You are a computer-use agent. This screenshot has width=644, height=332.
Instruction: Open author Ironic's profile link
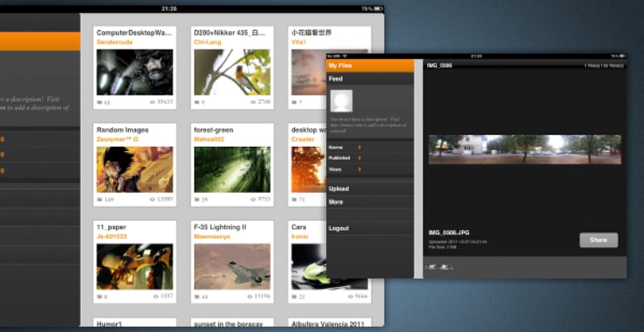pyautogui.click(x=300, y=237)
